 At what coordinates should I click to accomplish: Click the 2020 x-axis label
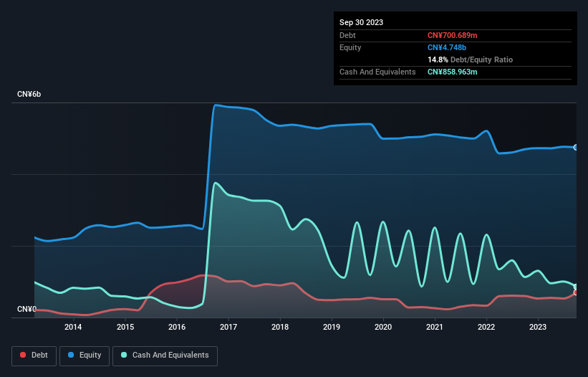(383, 327)
